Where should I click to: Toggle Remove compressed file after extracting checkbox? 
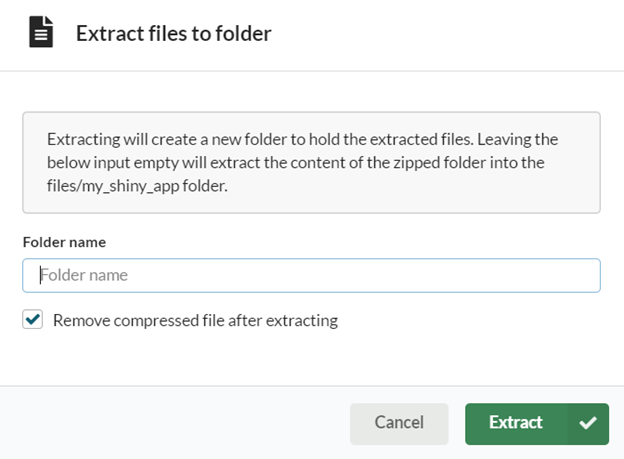click(33, 320)
